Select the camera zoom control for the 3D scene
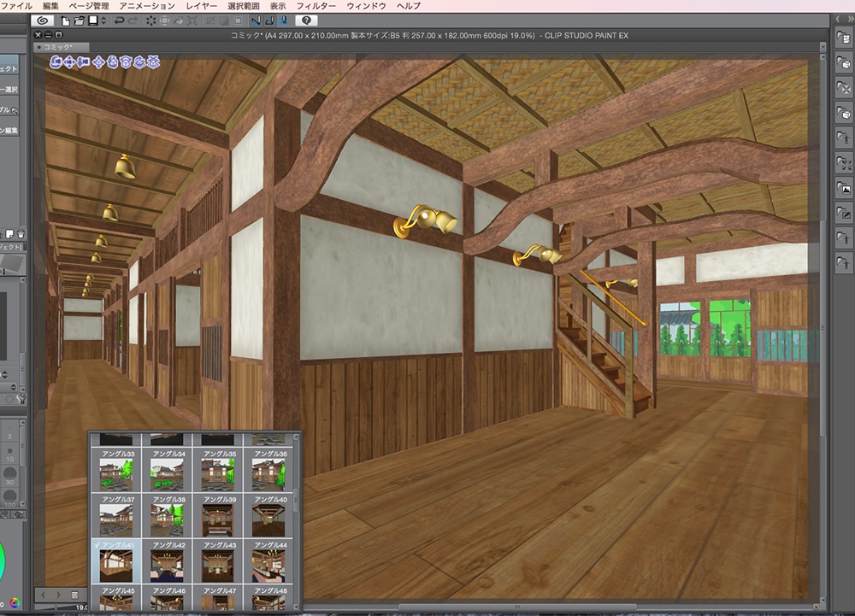The width and height of the screenshot is (855, 616). pos(83,62)
